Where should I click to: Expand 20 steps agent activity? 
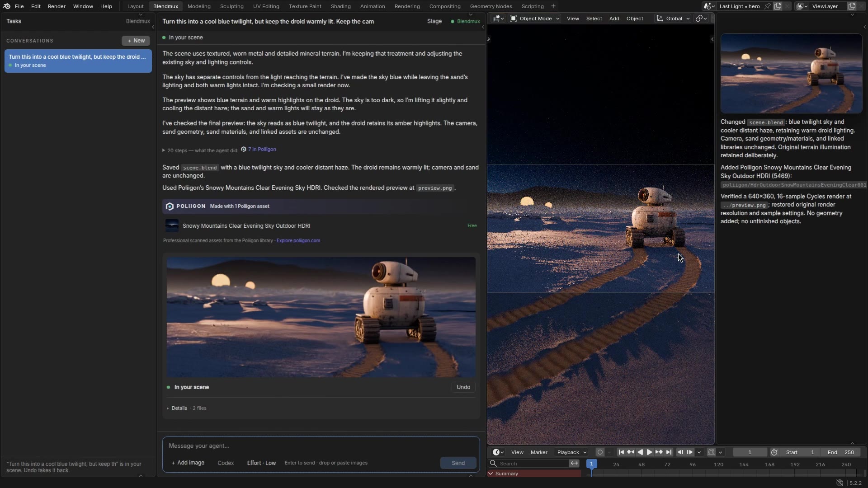pos(200,150)
